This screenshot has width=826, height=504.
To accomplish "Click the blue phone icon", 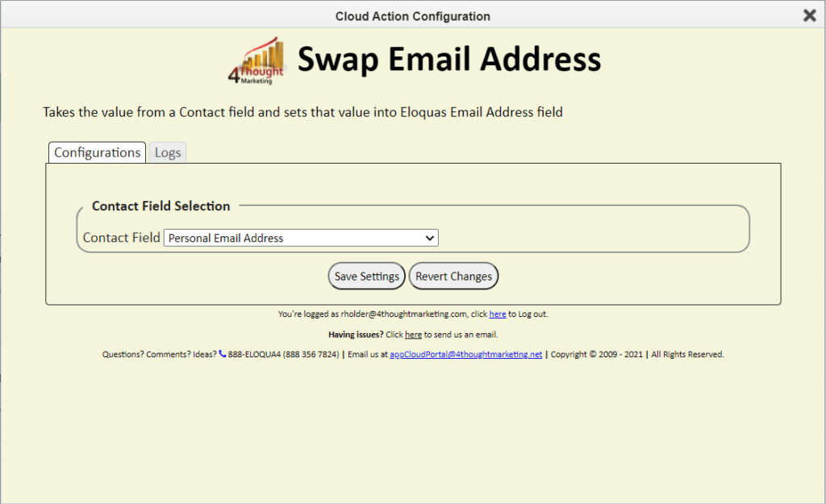I will pos(223,354).
